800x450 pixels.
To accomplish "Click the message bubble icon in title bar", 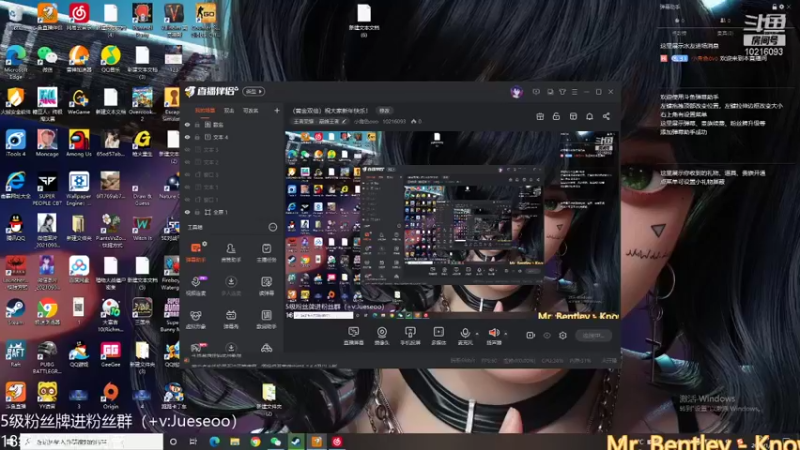I will point(536,92).
